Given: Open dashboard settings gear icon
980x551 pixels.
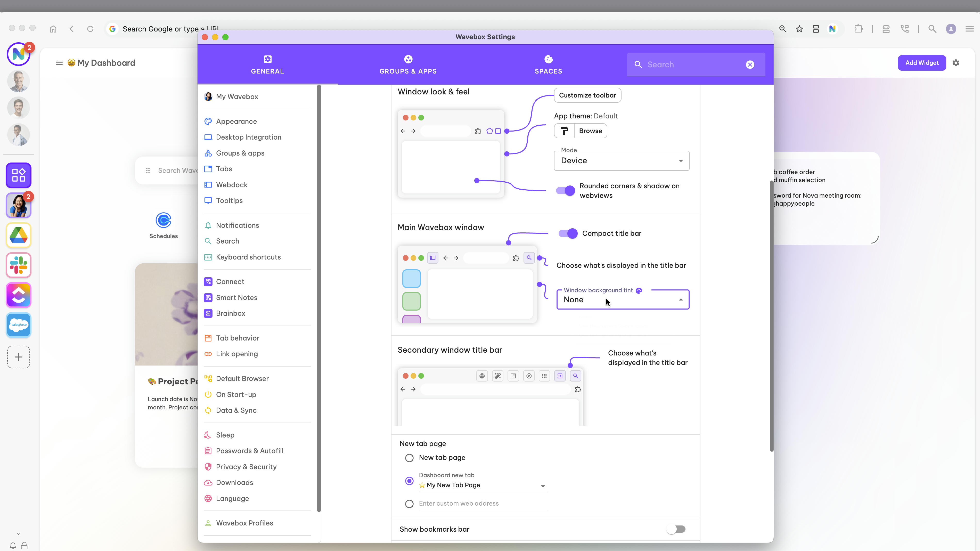Looking at the screenshot, I should [956, 63].
